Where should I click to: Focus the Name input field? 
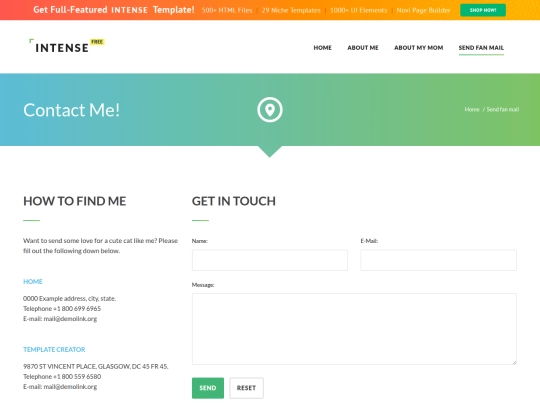[270, 260]
